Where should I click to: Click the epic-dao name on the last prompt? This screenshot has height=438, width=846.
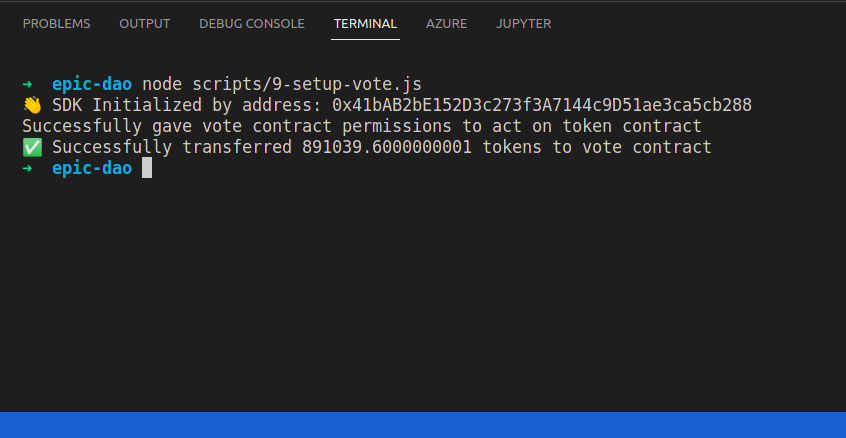92,168
